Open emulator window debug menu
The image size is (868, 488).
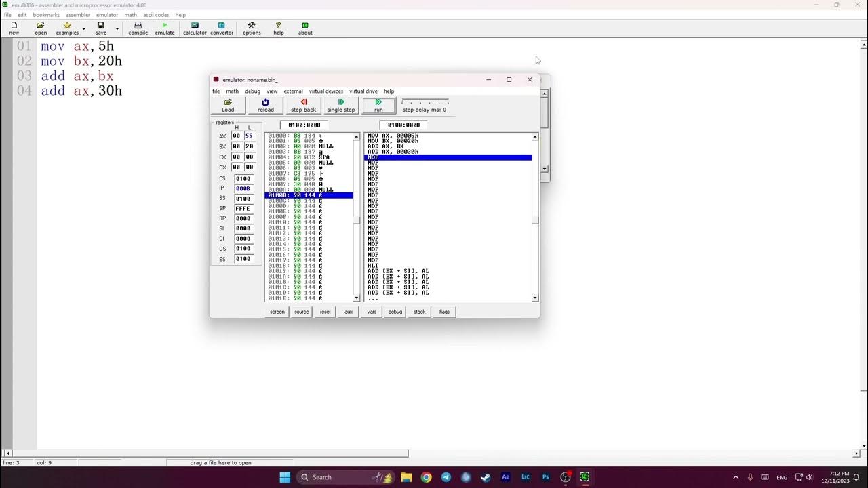click(x=252, y=91)
